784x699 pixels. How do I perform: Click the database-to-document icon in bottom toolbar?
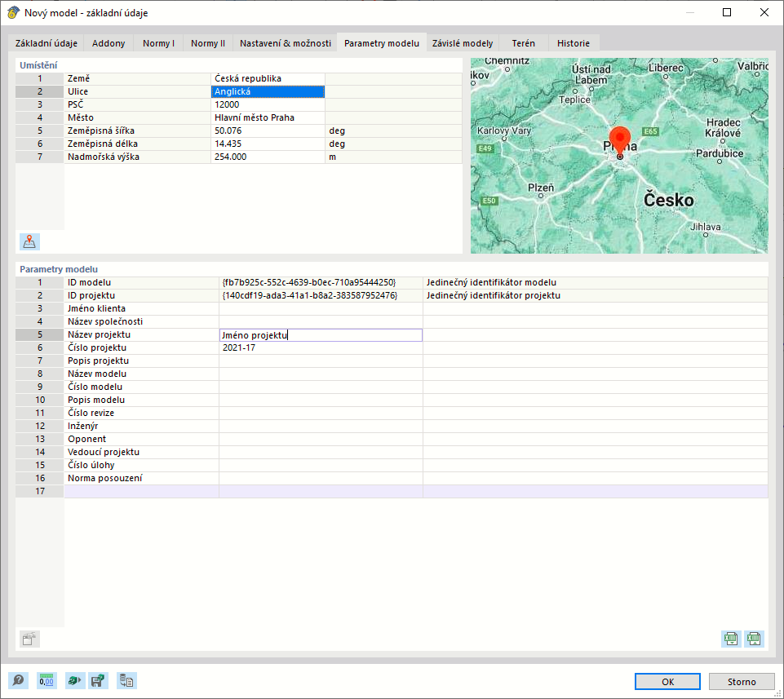[x=126, y=680]
